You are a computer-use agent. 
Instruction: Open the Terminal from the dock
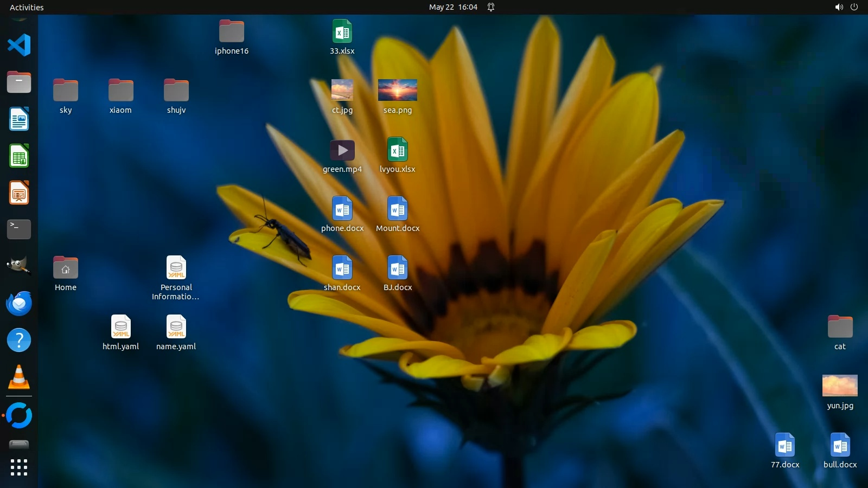pyautogui.click(x=19, y=229)
